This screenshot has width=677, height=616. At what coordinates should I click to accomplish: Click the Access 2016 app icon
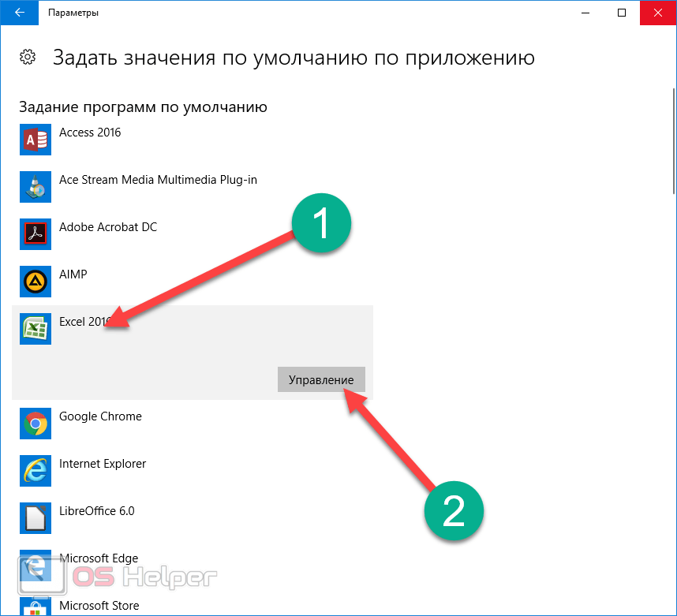36,140
